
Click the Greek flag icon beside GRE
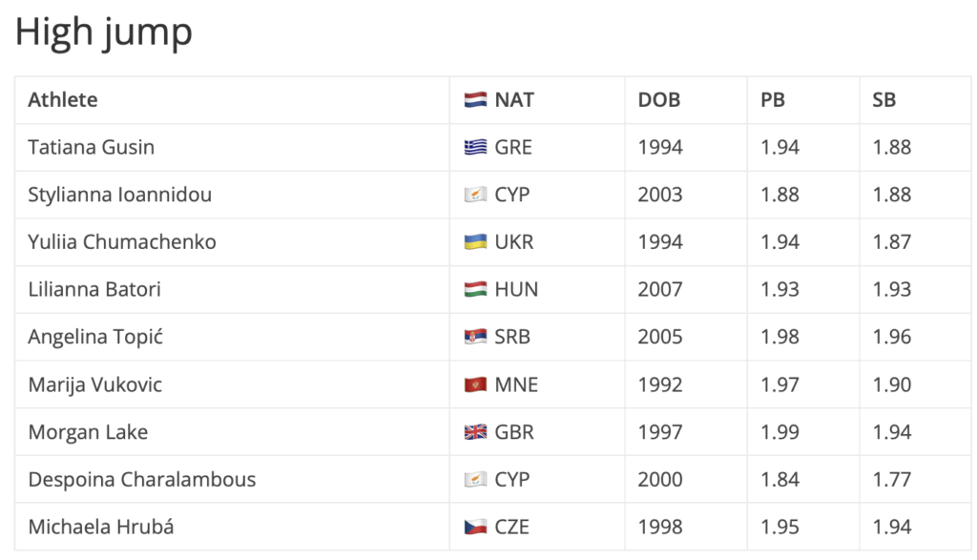pos(475,148)
